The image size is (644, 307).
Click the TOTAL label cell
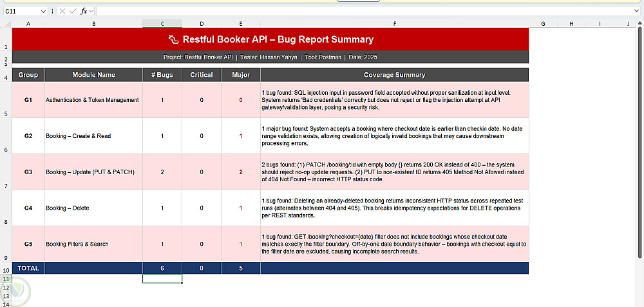[x=28, y=268]
